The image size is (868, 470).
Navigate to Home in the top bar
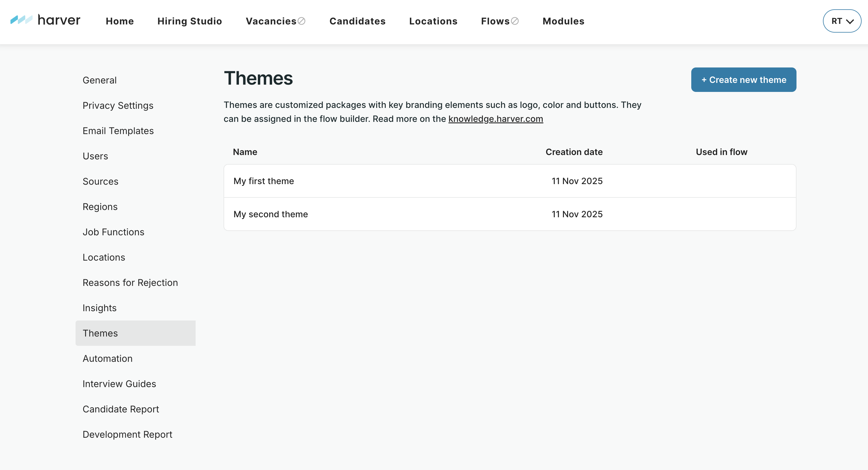[x=120, y=21]
